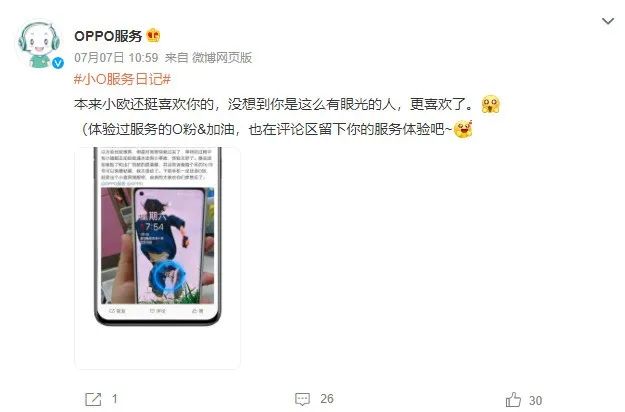
Task: Click the comment count 26
Action: pyautogui.click(x=327, y=399)
